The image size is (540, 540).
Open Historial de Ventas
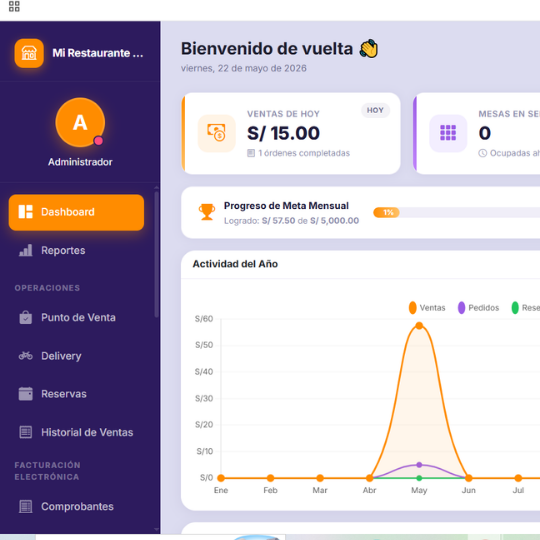tap(76, 432)
